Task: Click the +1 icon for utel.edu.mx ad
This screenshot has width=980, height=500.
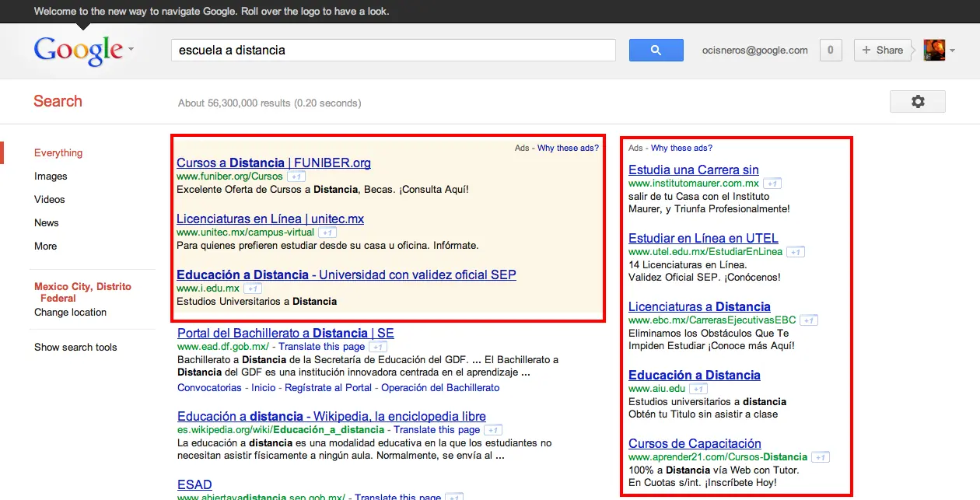Action: [x=796, y=251]
